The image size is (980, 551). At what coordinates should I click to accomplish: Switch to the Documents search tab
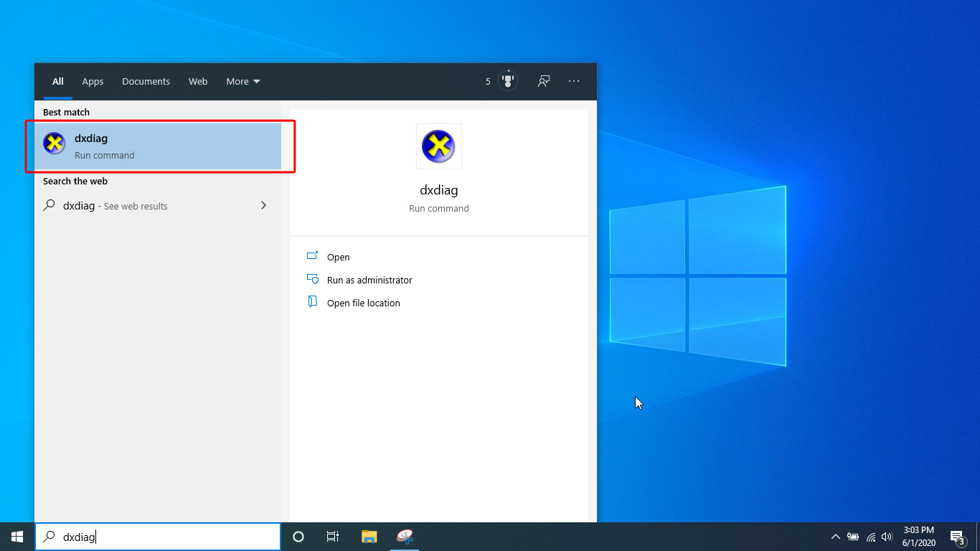(146, 81)
